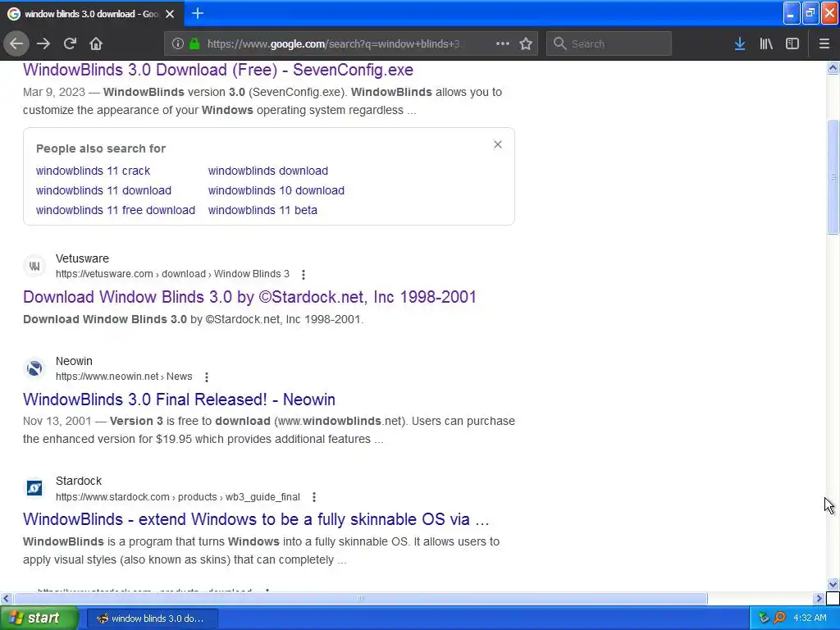The image size is (840, 630).
Task: Open more options for Neowin result
Action: click(x=206, y=377)
